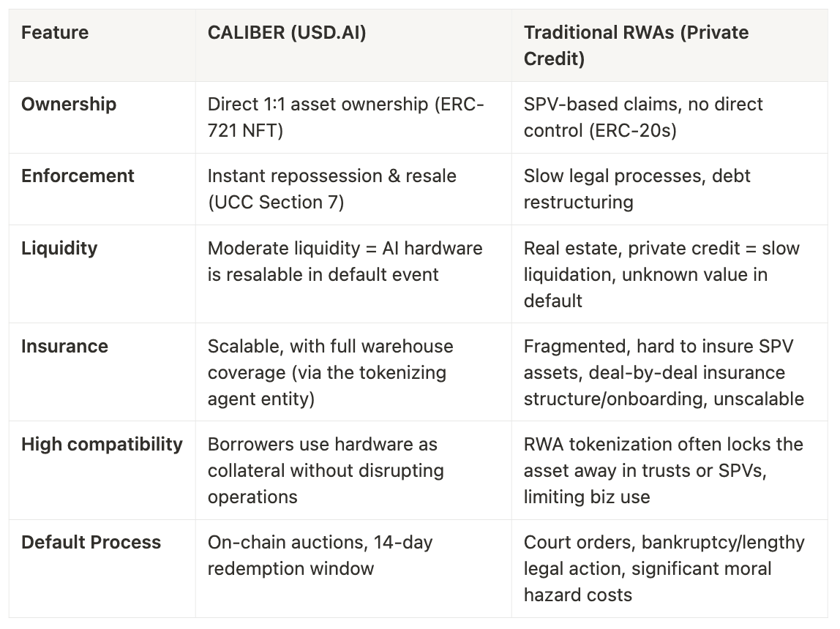Click the "Direct 1:1 asset ownership" cell
The height and width of the screenshot is (629, 840).
[345, 117]
